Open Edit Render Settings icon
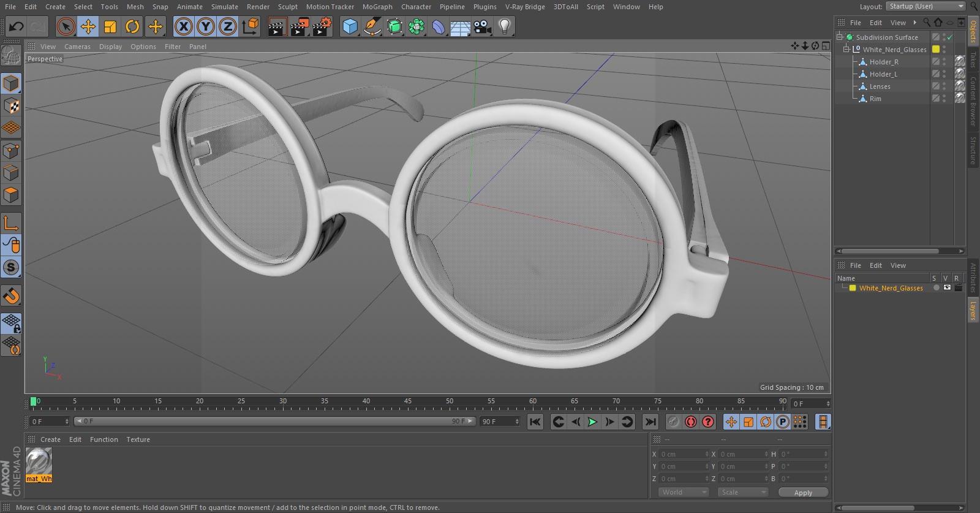 click(x=322, y=26)
